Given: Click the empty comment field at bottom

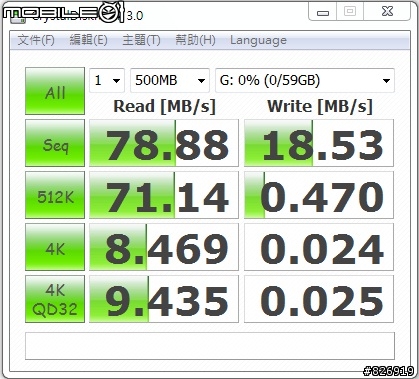Looking at the screenshot, I should coord(210,346).
